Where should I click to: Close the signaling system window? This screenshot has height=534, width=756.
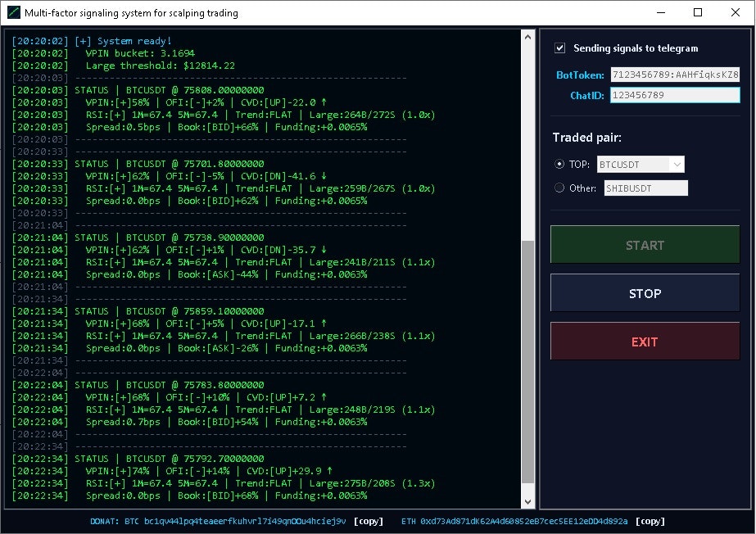coord(736,12)
